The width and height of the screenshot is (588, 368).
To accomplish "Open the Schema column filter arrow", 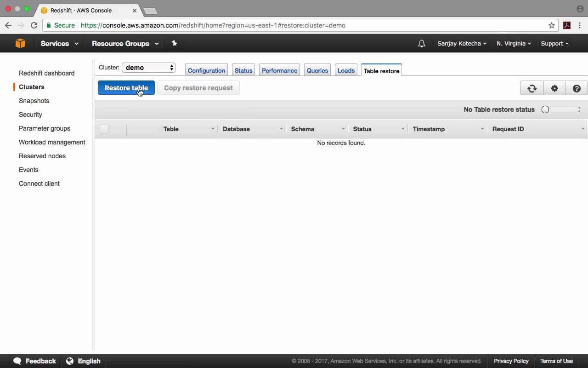I will (x=343, y=129).
